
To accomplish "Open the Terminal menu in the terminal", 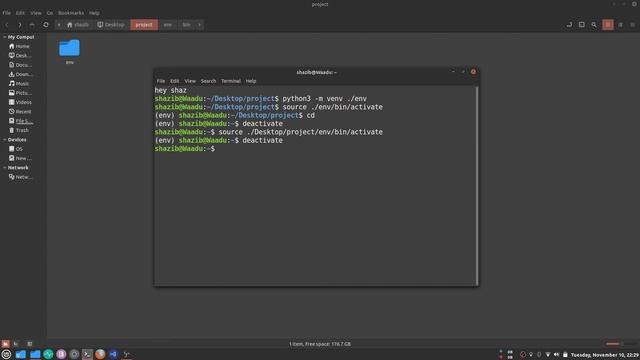I will [231, 81].
